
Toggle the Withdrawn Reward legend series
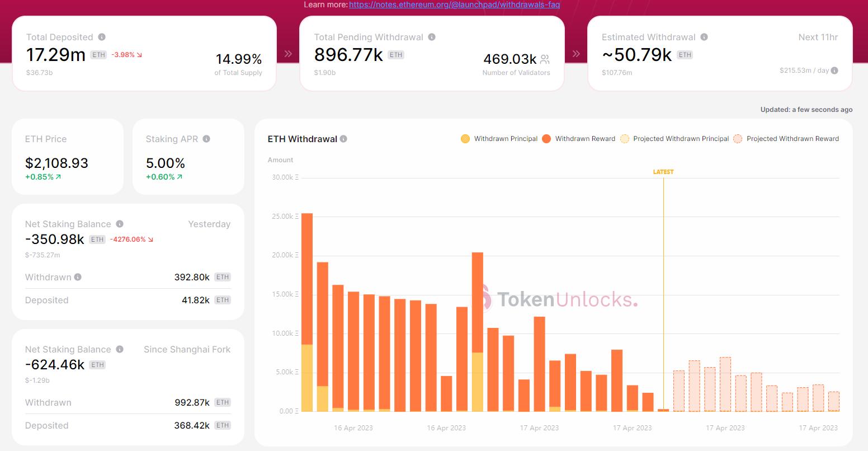click(578, 139)
